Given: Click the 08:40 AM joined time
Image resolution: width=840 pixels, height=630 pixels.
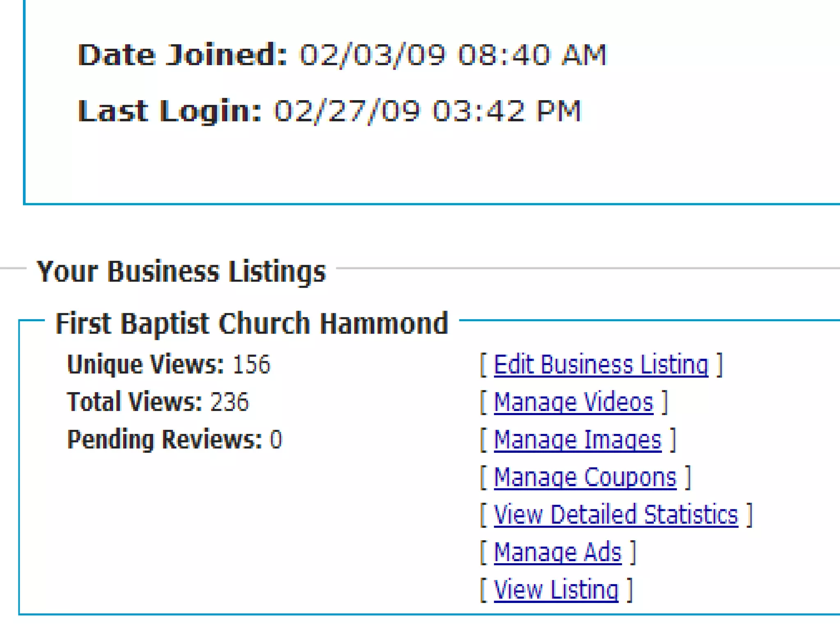Looking at the screenshot, I should click(x=532, y=55).
